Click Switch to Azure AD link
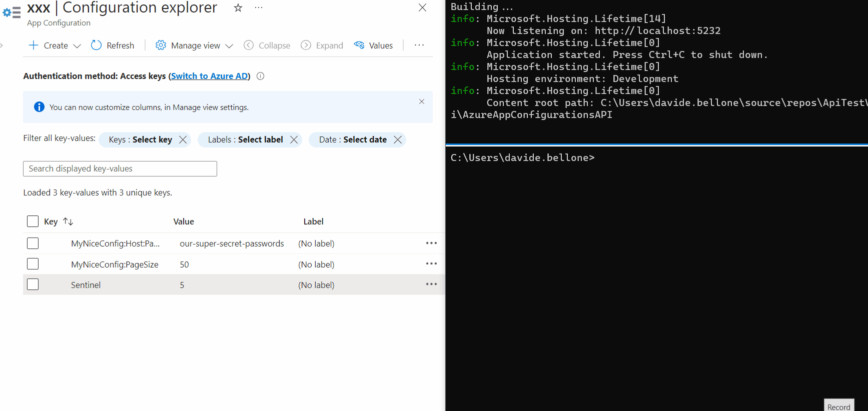The image size is (868, 411). point(210,76)
